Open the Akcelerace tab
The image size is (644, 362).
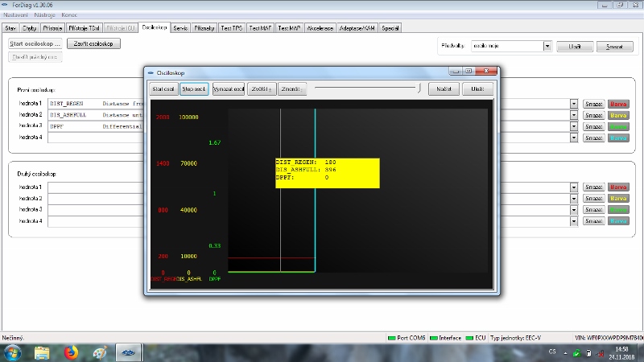point(320,27)
